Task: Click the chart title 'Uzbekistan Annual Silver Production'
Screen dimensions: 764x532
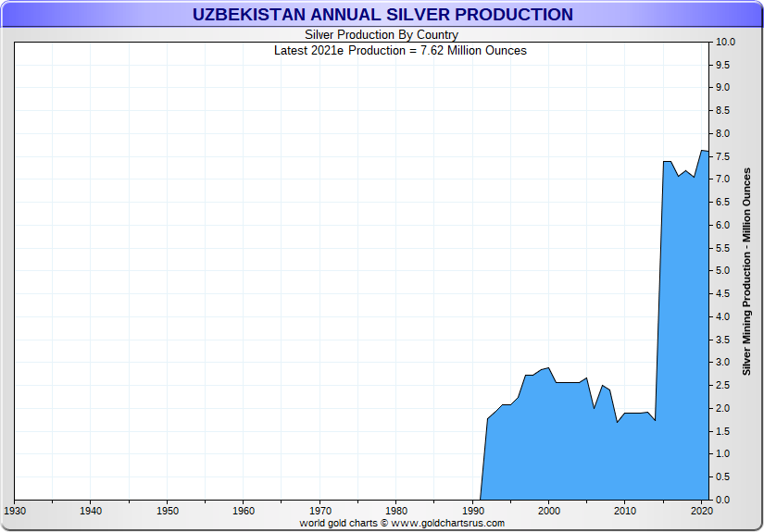Action: click(x=382, y=15)
